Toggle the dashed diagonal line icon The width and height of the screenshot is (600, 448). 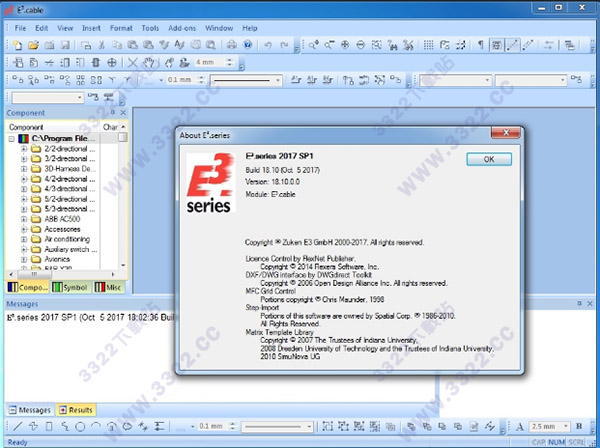pos(528,45)
